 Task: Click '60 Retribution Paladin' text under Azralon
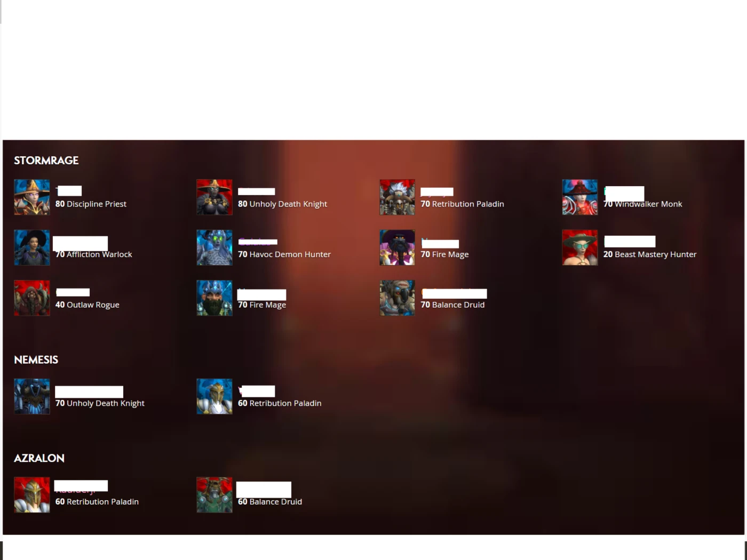tap(97, 502)
